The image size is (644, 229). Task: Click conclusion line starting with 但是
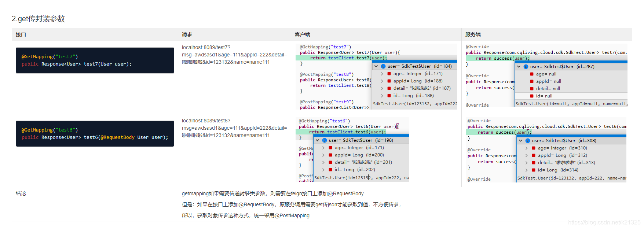pyautogui.click(x=292, y=204)
